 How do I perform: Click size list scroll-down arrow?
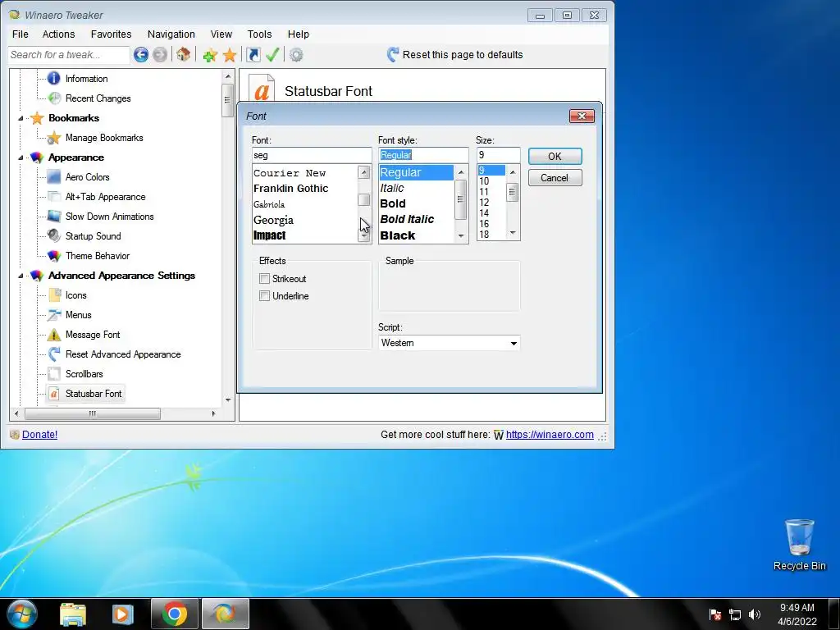coord(513,233)
